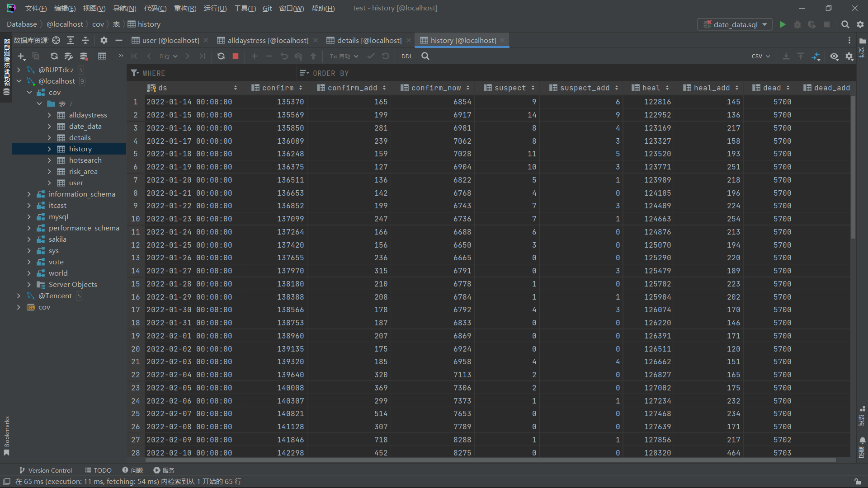Toggle the eye view options icon

tap(834, 56)
